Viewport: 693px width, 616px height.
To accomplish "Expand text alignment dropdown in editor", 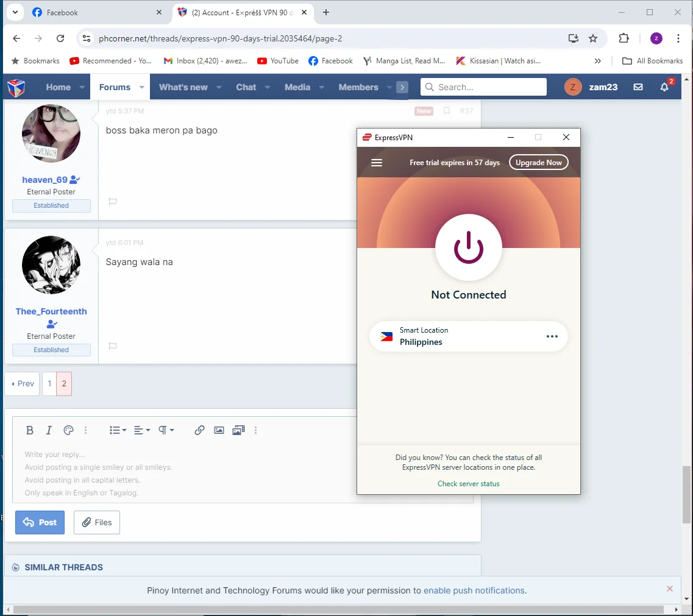I will 142,430.
